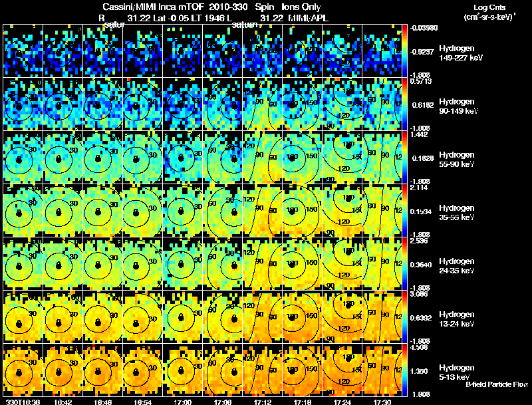Screen dimensions: 532x405
Task: Select the 149-227 keV image at 17:30
Action: [382, 51]
